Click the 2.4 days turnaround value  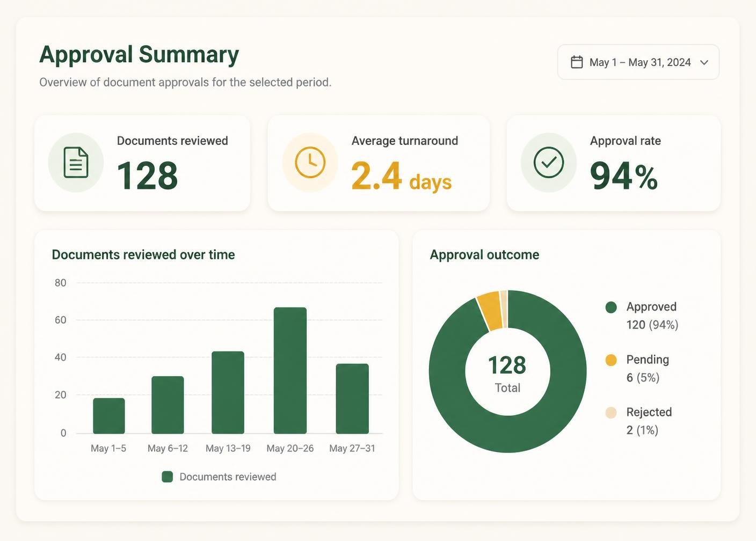[x=401, y=176]
